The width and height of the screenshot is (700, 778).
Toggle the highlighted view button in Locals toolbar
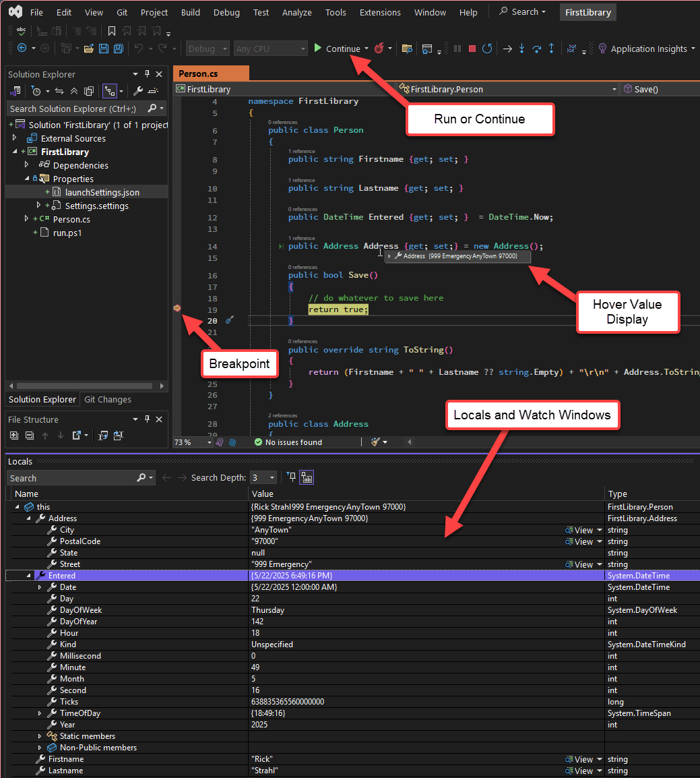306,477
